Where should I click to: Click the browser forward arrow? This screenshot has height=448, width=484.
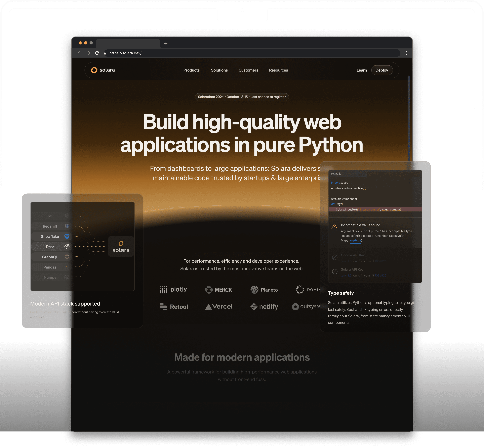pos(88,53)
